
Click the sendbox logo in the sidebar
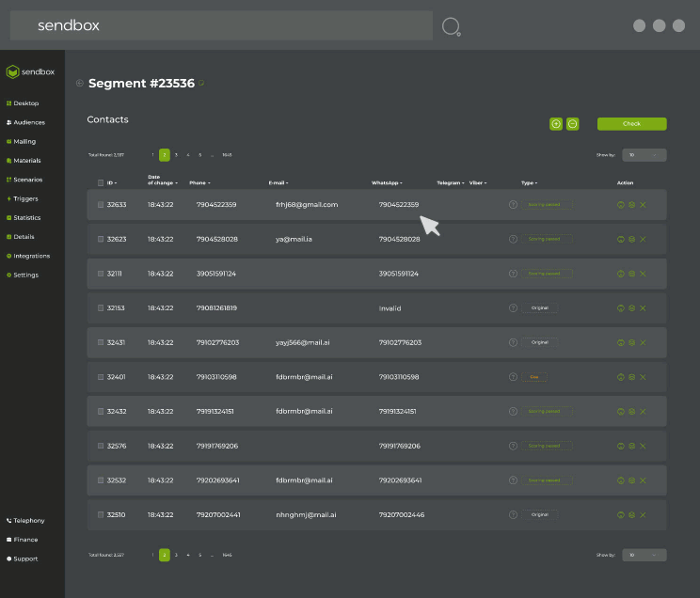(x=32, y=71)
